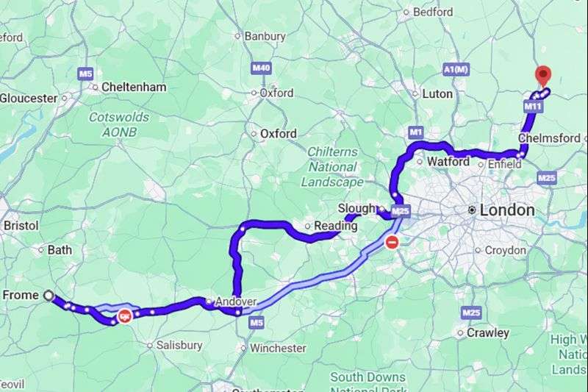Select the M40 motorway shield
The image size is (588, 392).
[x=261, y=68]
